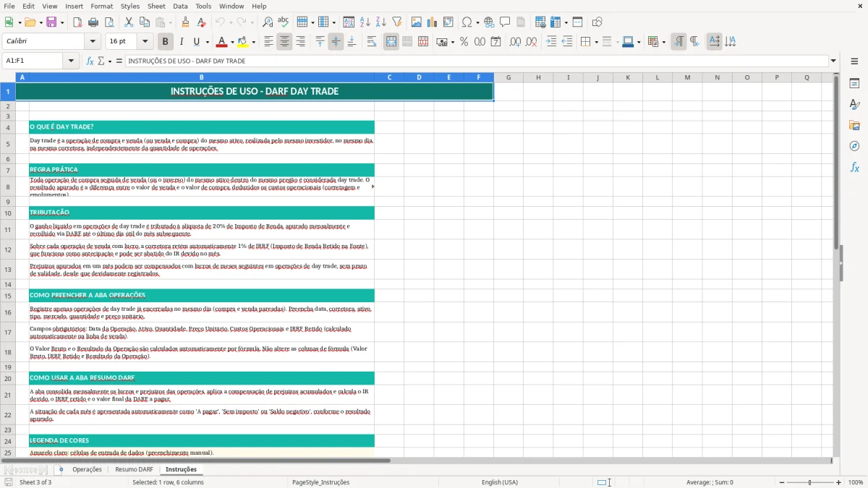Format as Percent
The height and width of the screenshot is (488, 868).
(x=464, y=42)
